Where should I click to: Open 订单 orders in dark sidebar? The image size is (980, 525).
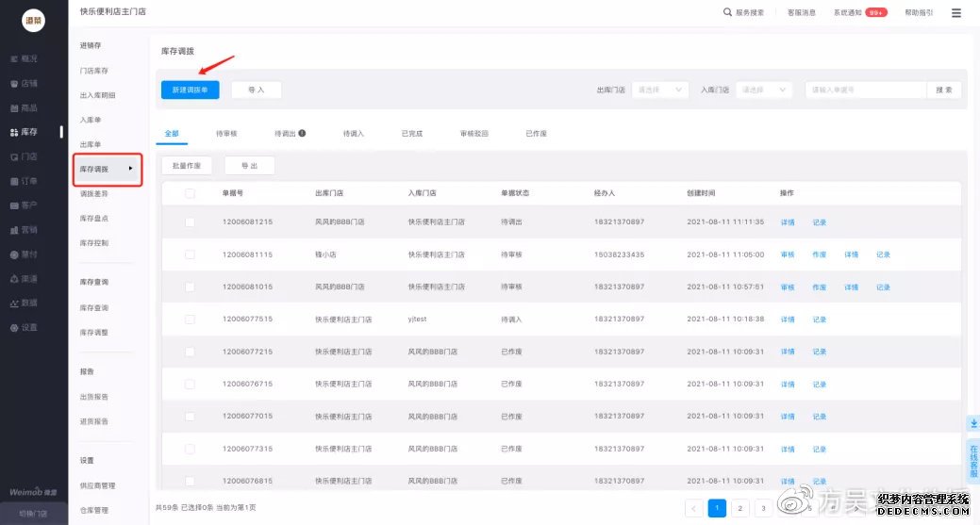(x=24, y=181)
